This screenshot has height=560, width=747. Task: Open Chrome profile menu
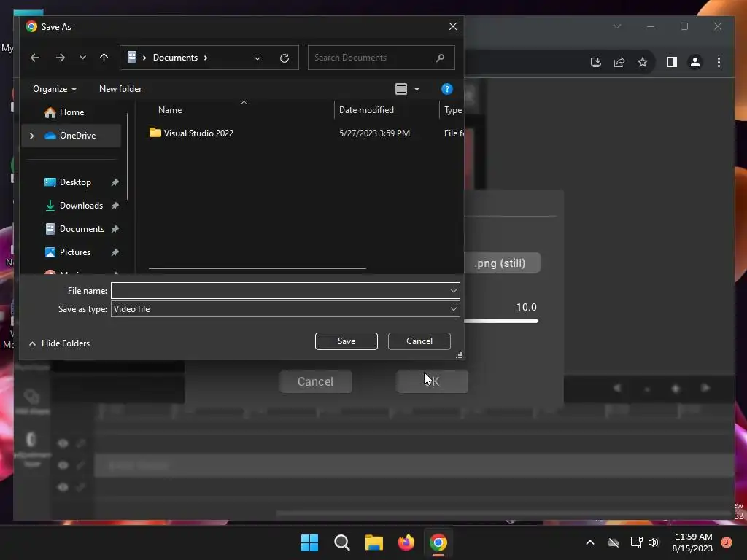click(x=695, y=62)
